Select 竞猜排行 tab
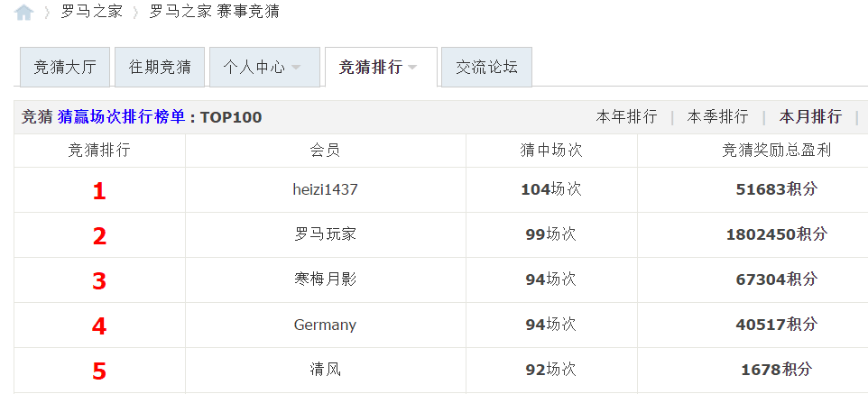The height and width of the screenshot is (394, 868). (381, 67)
